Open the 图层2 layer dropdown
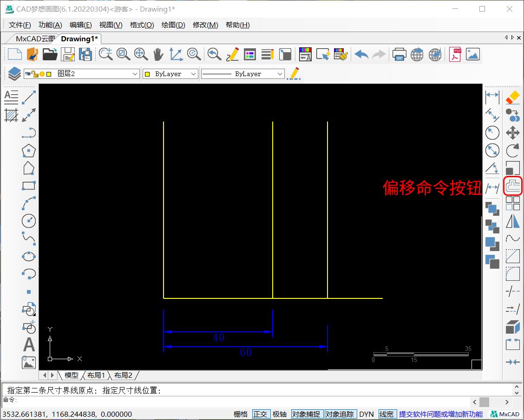The width and height of the screenshot is (524, 420). pos(135,73)
